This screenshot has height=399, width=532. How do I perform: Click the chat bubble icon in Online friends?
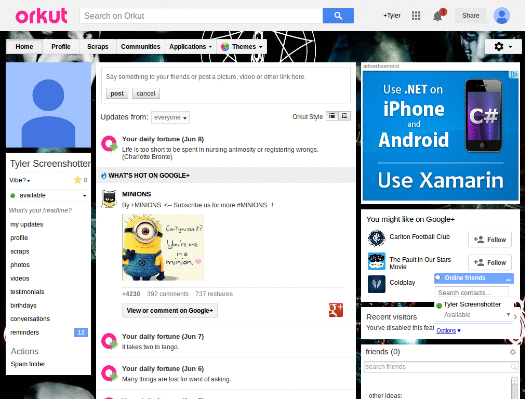click(x=438, y=278)
